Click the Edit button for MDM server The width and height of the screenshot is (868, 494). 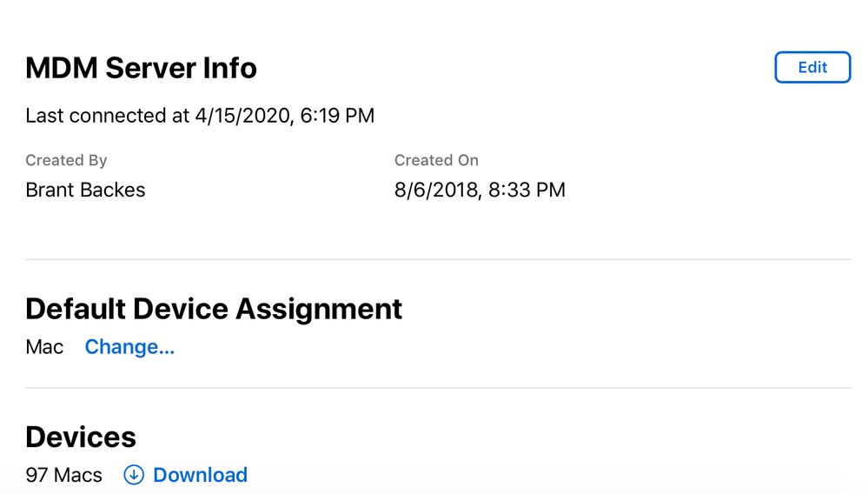(x=812, y=68)
